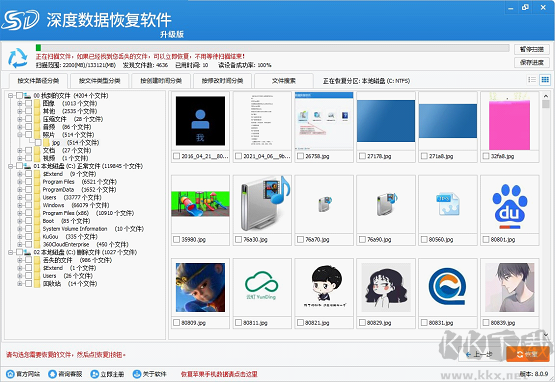The width and height of the screenshot is (555, 382).
Task: Tick the checkbox for 39980.jpg
Action: click(x=176, y=240)
